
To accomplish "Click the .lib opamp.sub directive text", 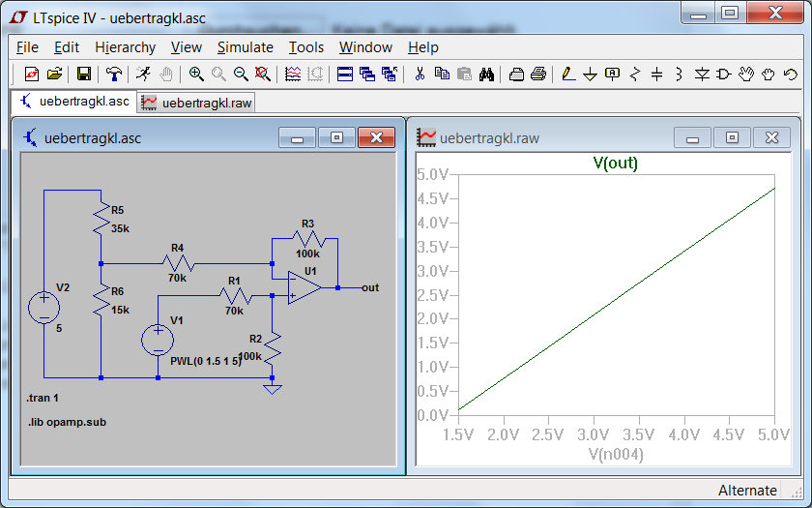I will (67, 422).
